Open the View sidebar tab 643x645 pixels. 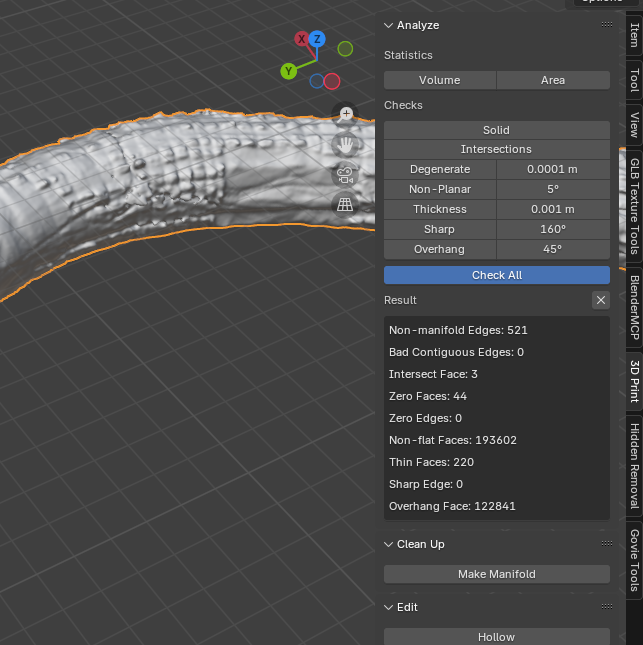point(634,125)
